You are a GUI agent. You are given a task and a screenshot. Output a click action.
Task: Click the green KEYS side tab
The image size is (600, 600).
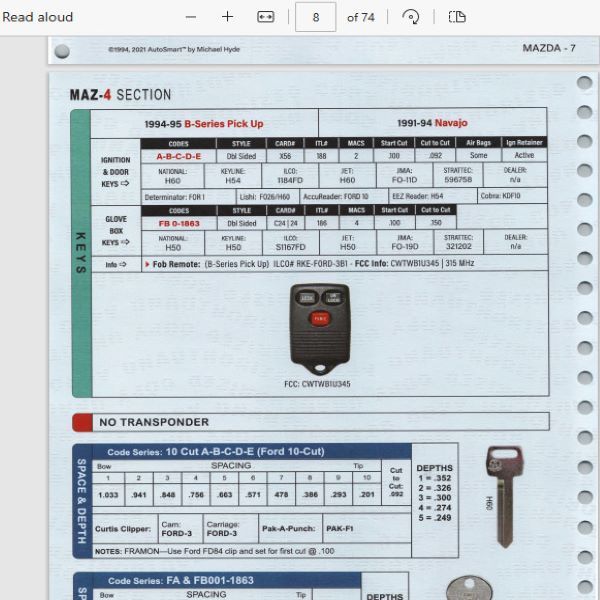(81, 253)
